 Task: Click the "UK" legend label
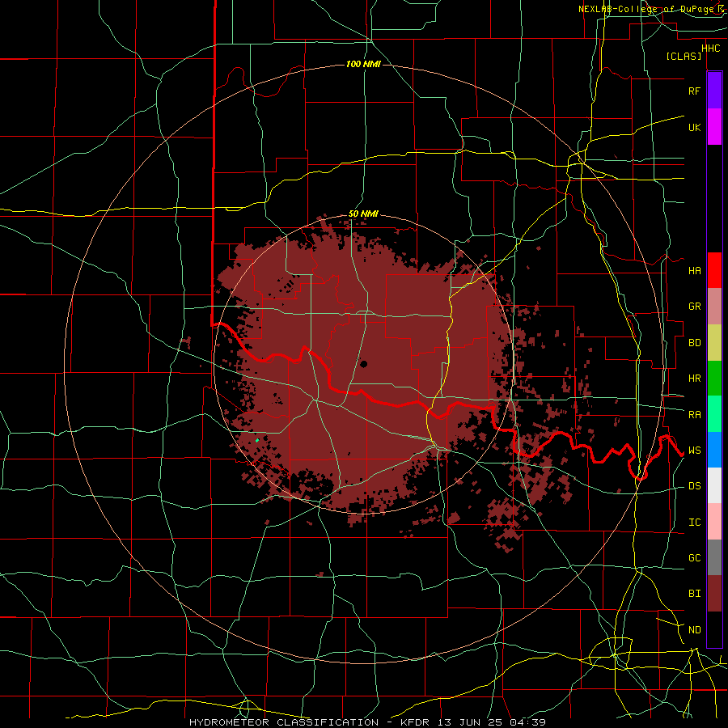tap(694, 127)
